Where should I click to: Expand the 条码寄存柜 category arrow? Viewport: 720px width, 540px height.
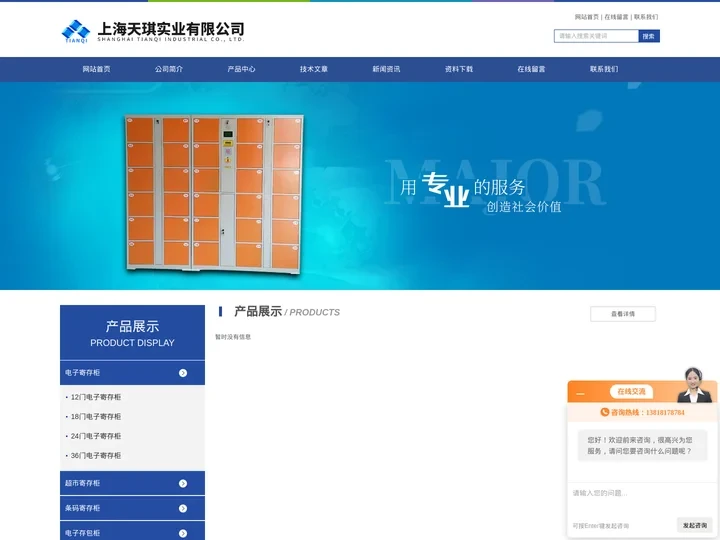(x=183, y=508)
